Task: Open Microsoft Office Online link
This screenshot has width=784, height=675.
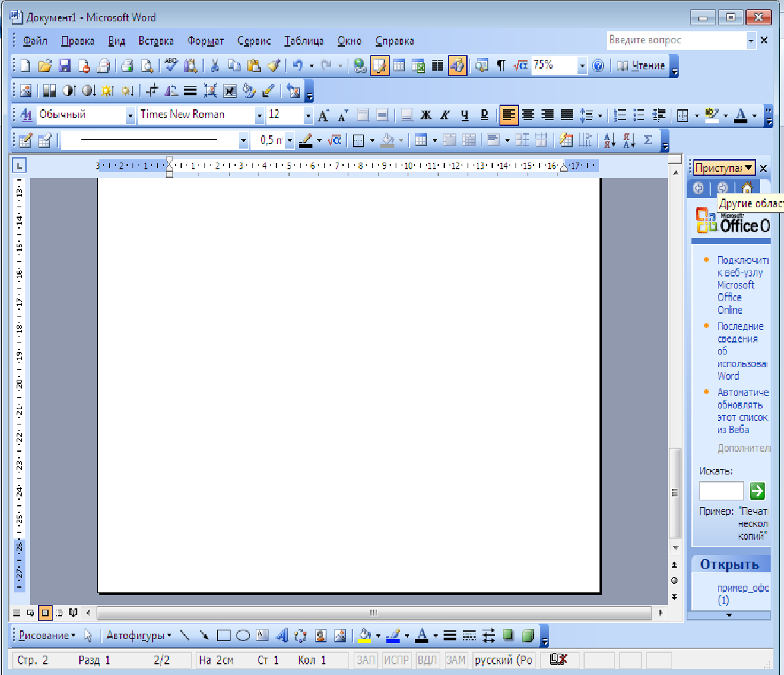Action: coord(743,285)
